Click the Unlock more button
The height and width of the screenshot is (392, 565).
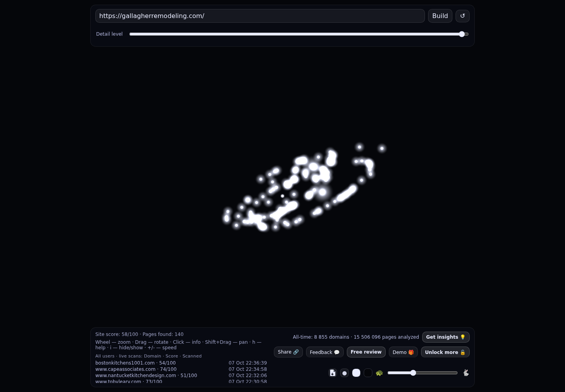pyautogui.click(x=445, y=352)
